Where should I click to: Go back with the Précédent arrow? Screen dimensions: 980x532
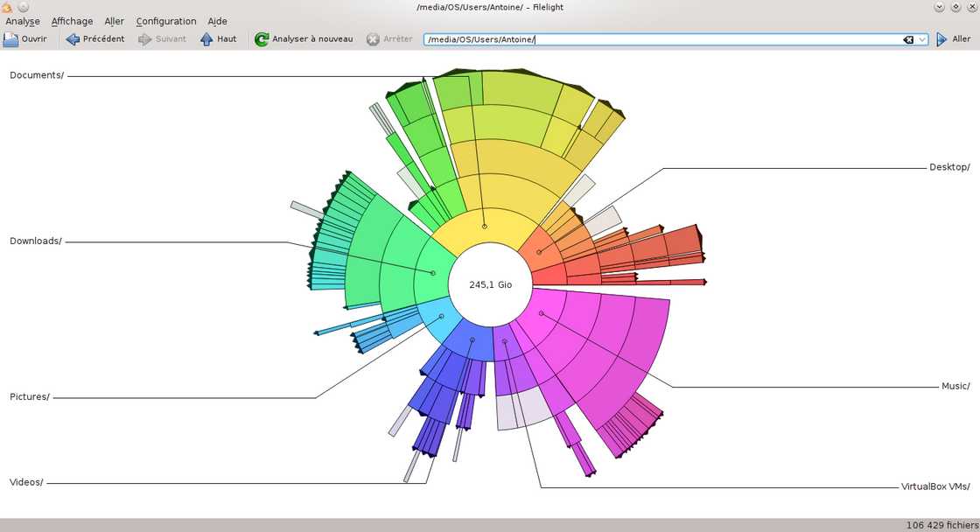click(73, 39)
